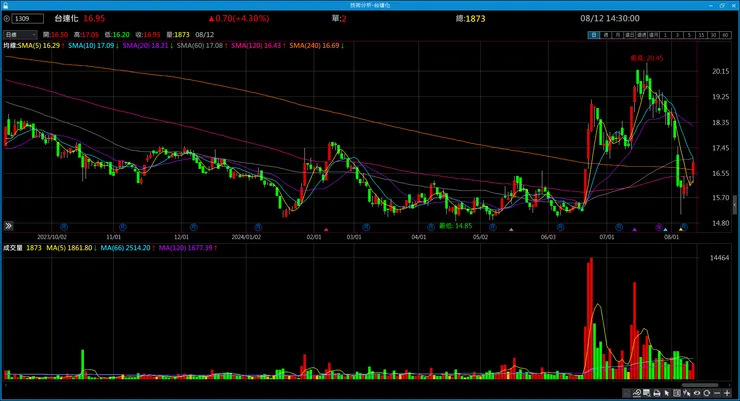The height and width of the screenshot is (401, 740).
Task: Open the 日線 period dropdown
Action: coord(20,34)
